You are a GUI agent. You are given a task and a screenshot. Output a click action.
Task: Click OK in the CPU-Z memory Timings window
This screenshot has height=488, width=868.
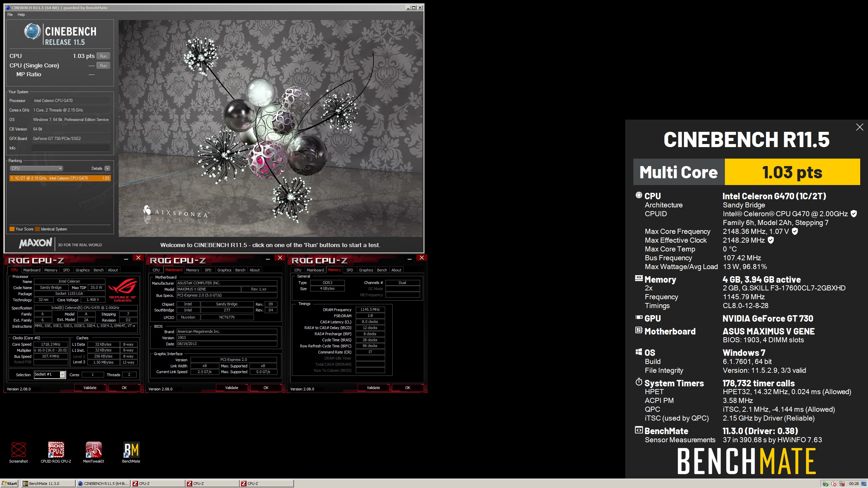pos(408,388)
